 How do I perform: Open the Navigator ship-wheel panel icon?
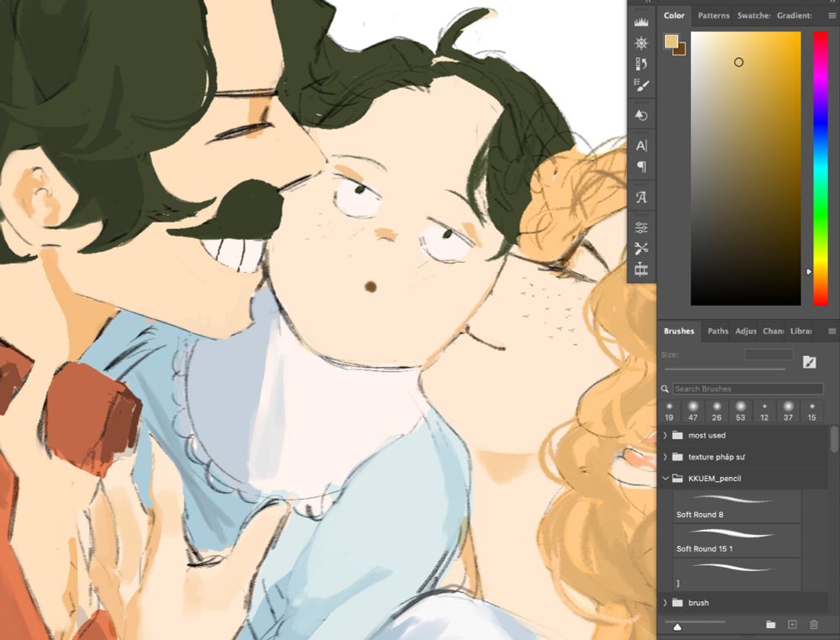point(641,44)
